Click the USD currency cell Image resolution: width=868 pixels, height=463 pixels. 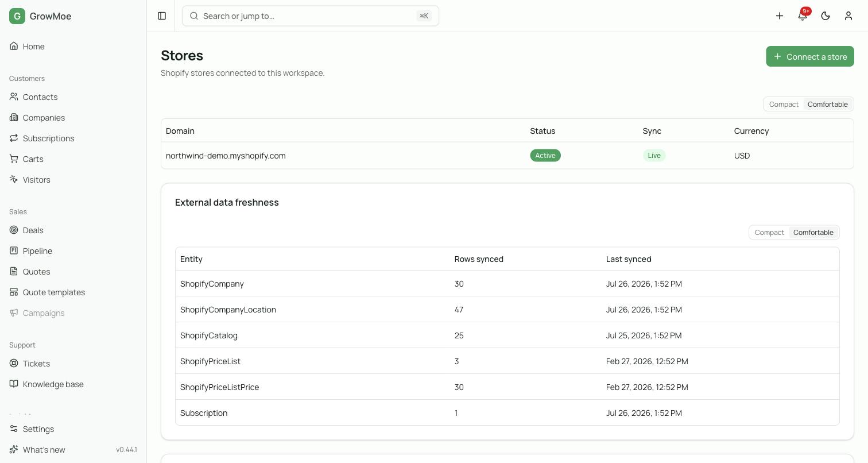coord(742,156)
